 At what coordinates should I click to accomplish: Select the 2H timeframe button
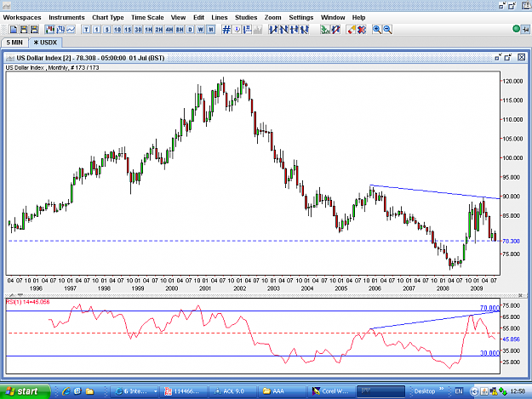[159, 30]
